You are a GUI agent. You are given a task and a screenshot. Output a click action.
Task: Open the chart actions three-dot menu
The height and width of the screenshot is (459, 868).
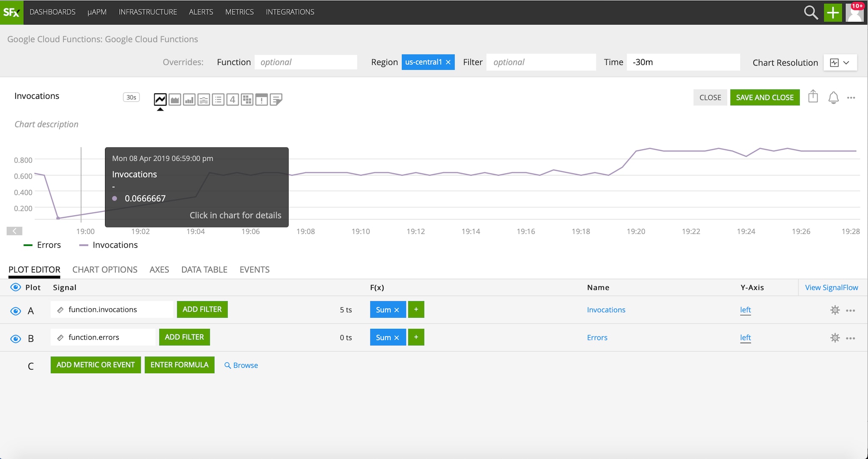click(851, 98)
